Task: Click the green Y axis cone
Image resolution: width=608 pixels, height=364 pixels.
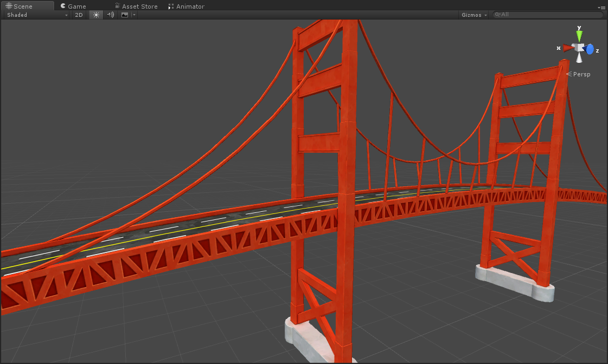Action: pos(579,36)
